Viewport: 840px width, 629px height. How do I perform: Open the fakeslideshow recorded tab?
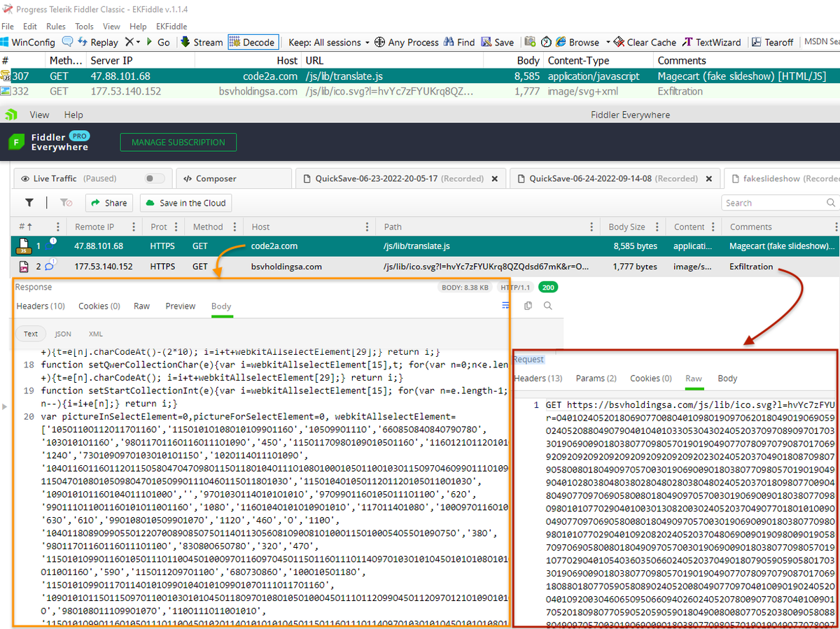pos(783,178)
